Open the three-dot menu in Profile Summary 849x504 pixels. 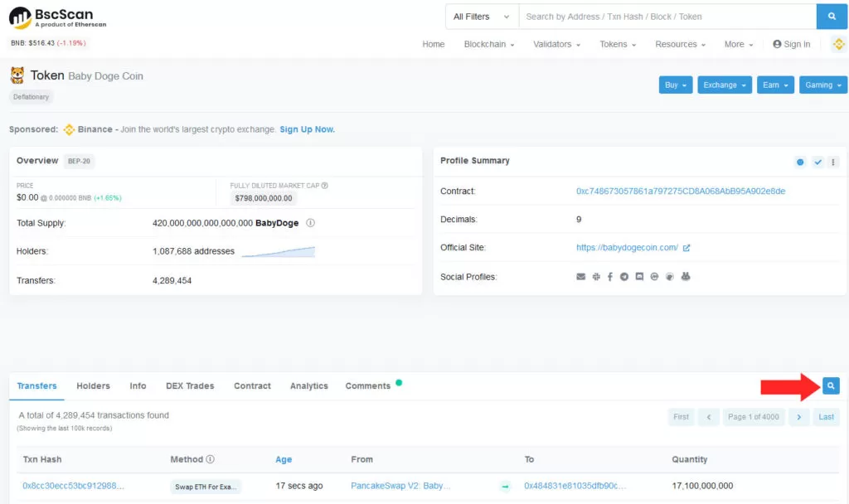click(x=833, y=162)
